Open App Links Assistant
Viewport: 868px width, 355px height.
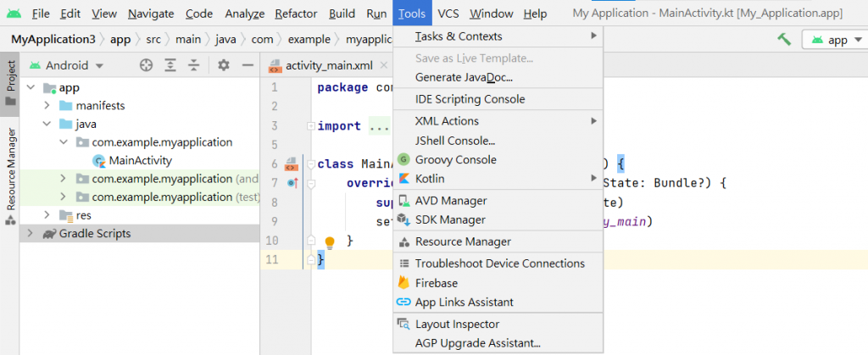coord(498,302)
